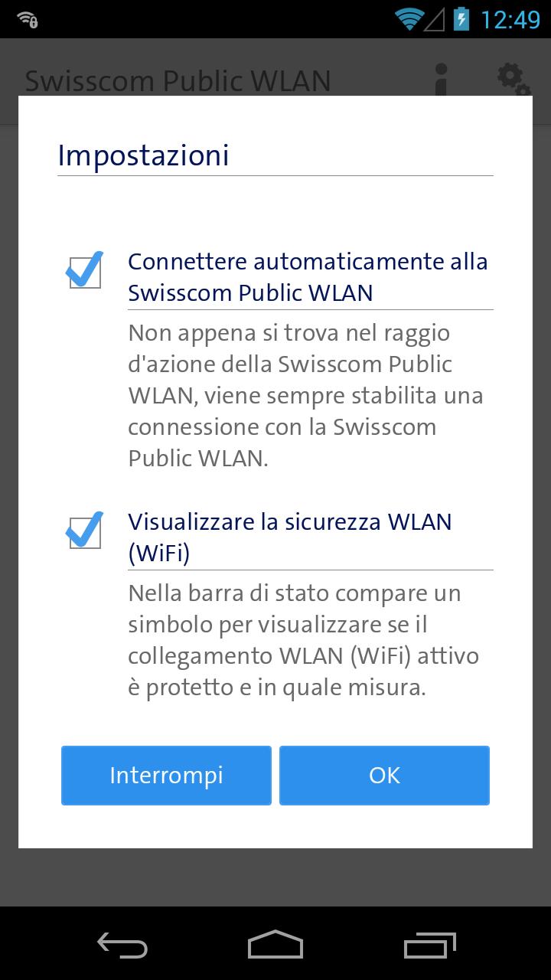
Task: Tap the secured WLAN notification icon
Action: click(28, 19)
